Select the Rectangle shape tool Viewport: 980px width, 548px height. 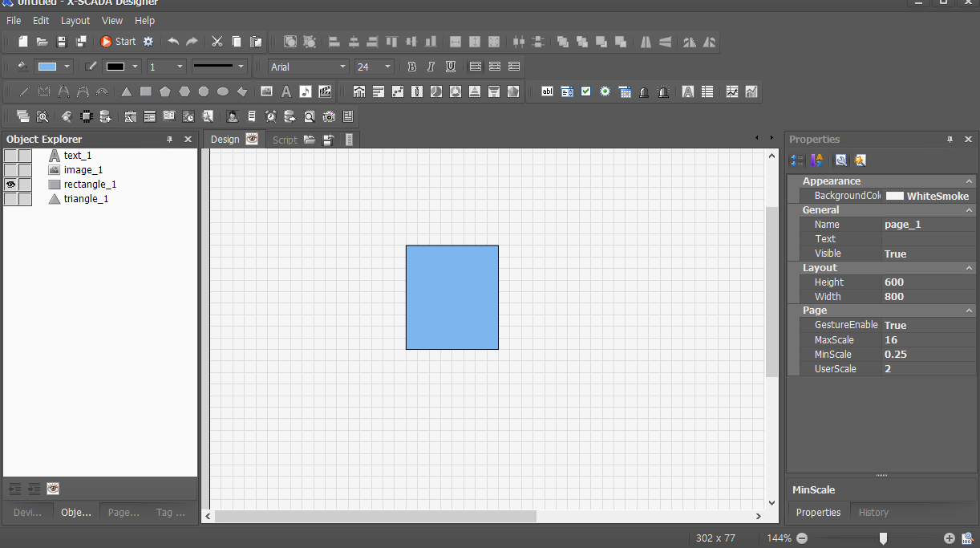point(145,91)
